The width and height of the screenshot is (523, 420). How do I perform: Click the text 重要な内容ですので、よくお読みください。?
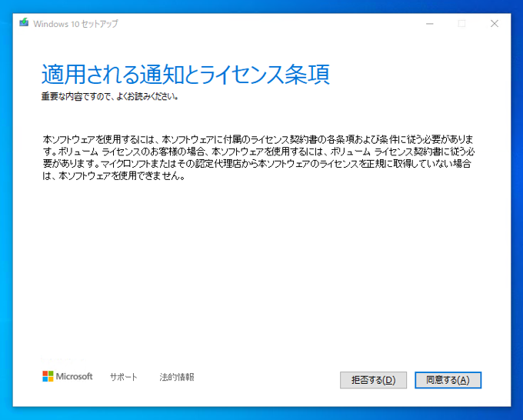click(110, 97)
